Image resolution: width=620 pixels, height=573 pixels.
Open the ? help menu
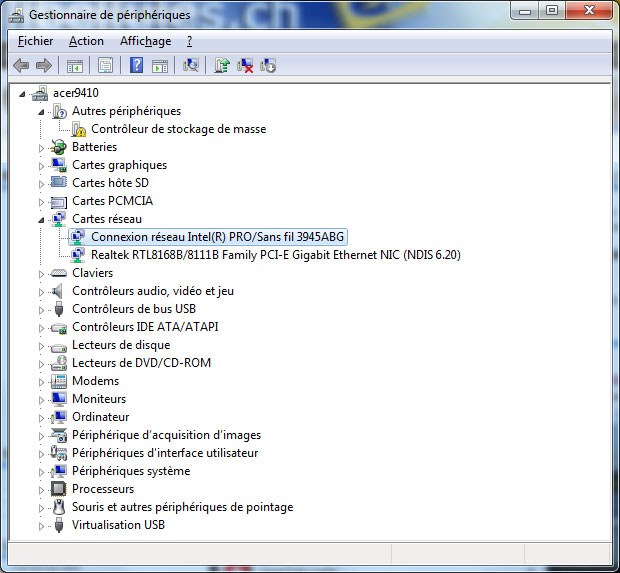tap(189, 41)
